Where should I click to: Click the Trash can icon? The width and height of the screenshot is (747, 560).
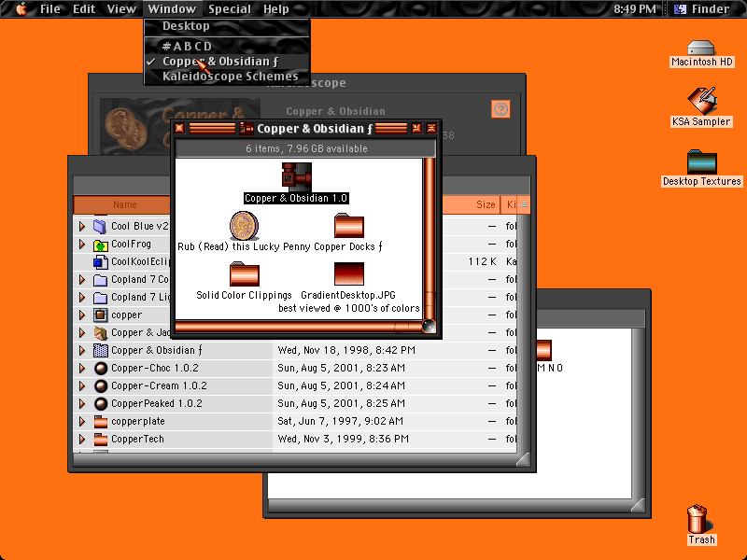[697, 519]
